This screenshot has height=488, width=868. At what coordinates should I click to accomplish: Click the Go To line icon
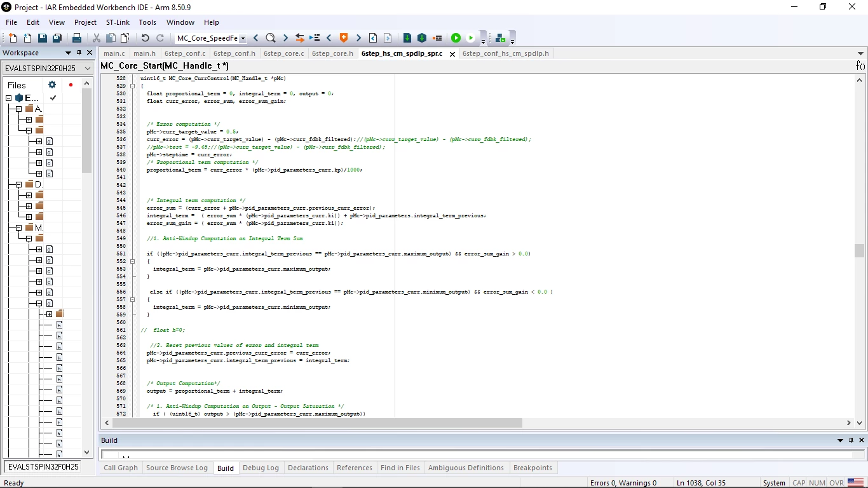point(315,38)
